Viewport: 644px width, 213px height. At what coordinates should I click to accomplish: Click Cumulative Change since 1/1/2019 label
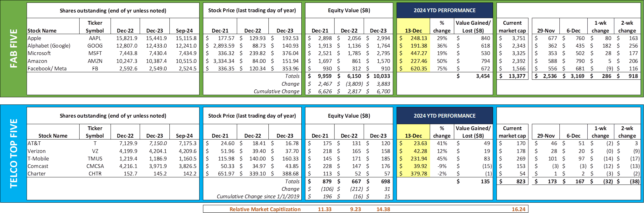(x=258, y=196)
